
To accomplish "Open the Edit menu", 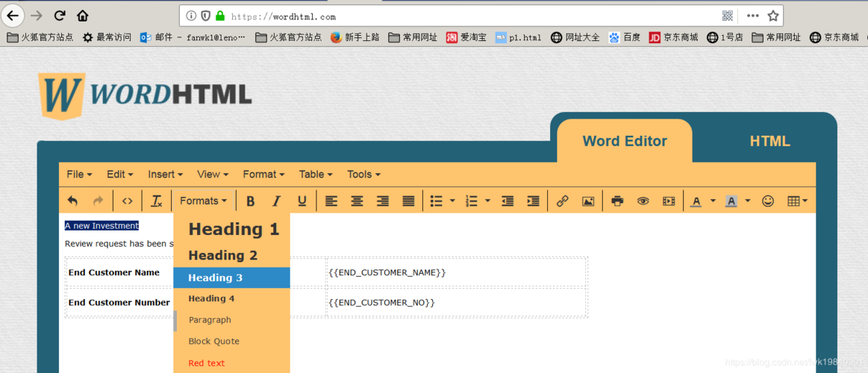I will (120, 175).
